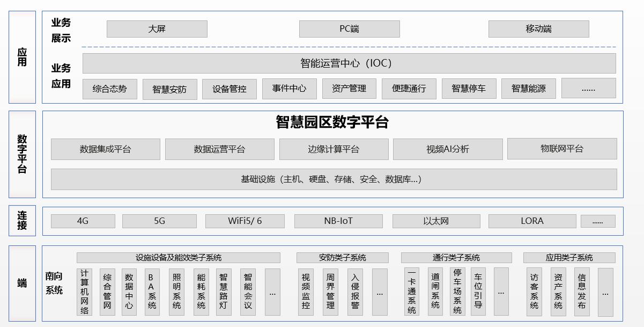Click the 基础设施 infrastructure bar
644x327 pixels.
[x=334, y=179]
